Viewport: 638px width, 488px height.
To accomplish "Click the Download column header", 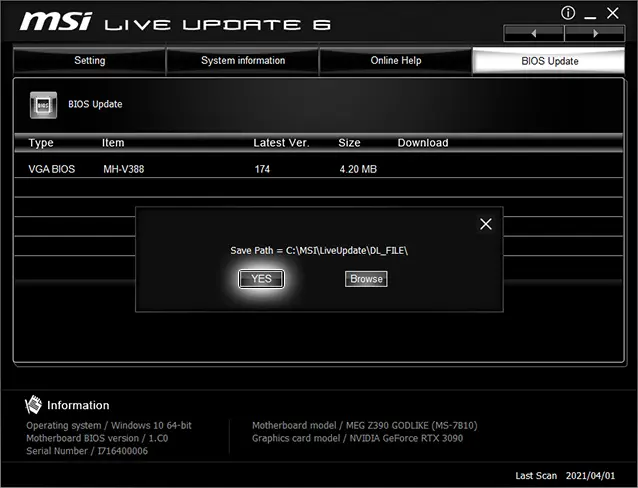I will [423, 143].
